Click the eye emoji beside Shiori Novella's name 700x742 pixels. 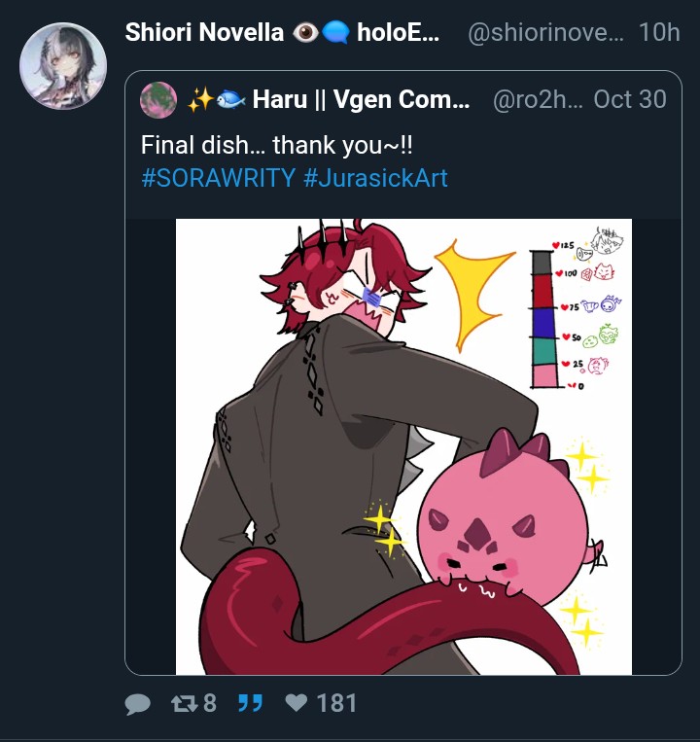(x=306, y=32)
